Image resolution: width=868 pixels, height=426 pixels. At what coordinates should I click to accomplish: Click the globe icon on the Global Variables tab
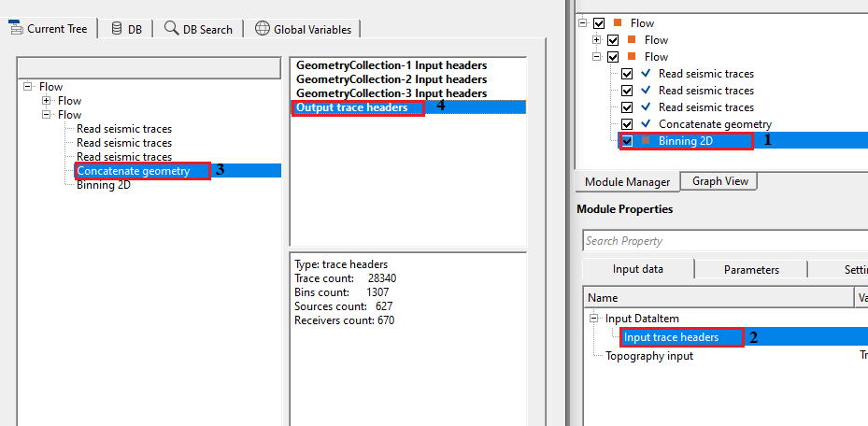coord(263,29)
